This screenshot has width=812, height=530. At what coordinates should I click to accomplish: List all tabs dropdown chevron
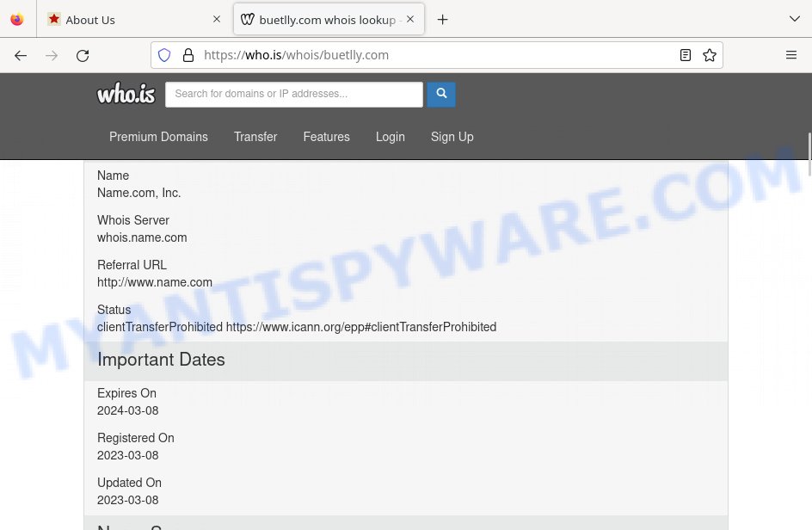[795, 19]
